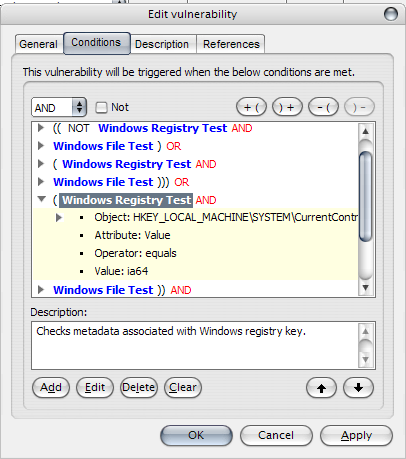The height and width of the screenshot is (459, 406).
Task: Expand the first NOT Windows Registry Test row
Action: click(x=41, y=128)
